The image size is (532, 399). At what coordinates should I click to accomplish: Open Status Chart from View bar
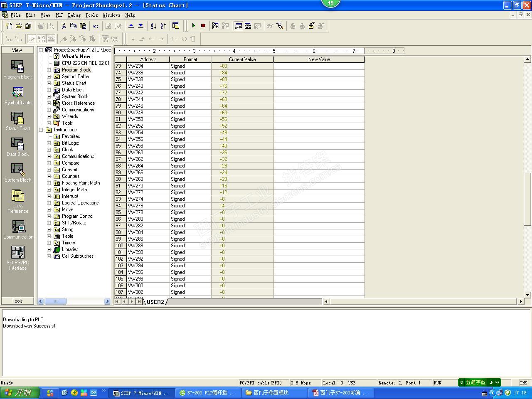[x=17, y=121]
